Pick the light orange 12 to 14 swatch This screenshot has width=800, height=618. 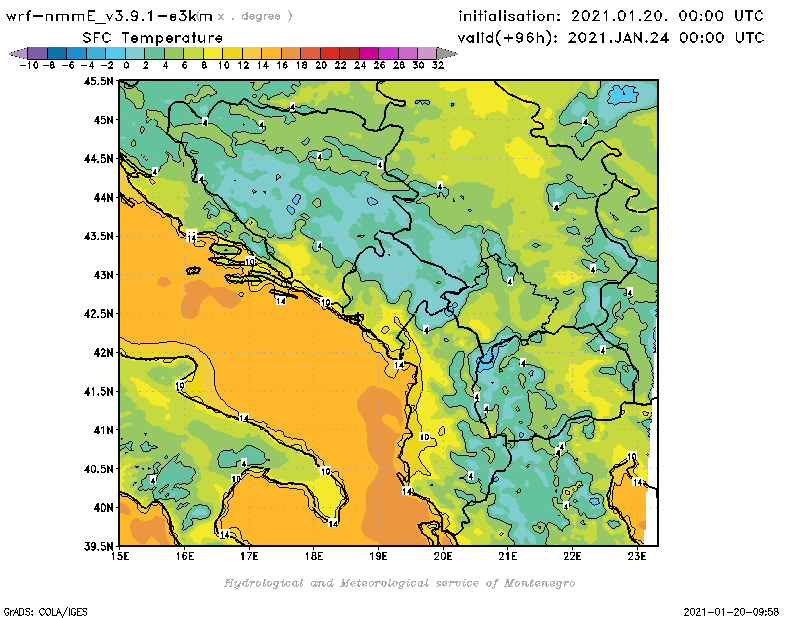(x=252, y=53)
